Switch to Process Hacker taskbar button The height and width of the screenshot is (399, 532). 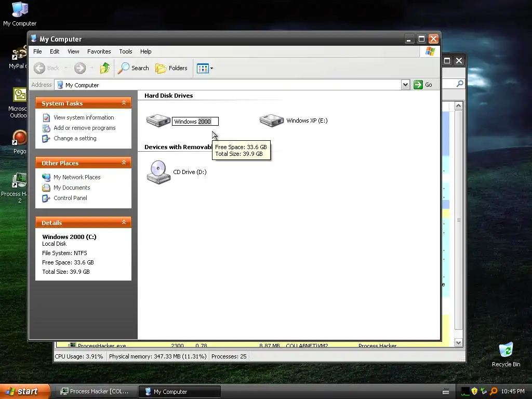click(x=96, y=392)
